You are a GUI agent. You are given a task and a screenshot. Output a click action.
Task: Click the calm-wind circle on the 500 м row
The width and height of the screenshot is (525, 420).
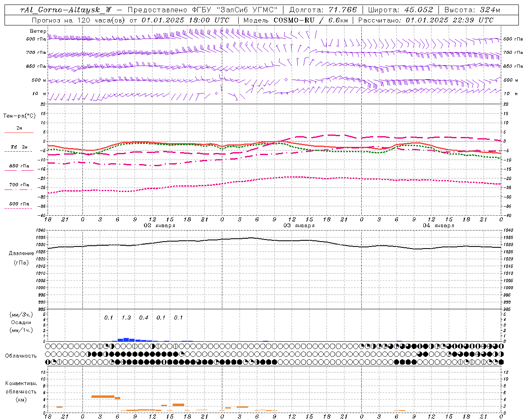[286, 80]
